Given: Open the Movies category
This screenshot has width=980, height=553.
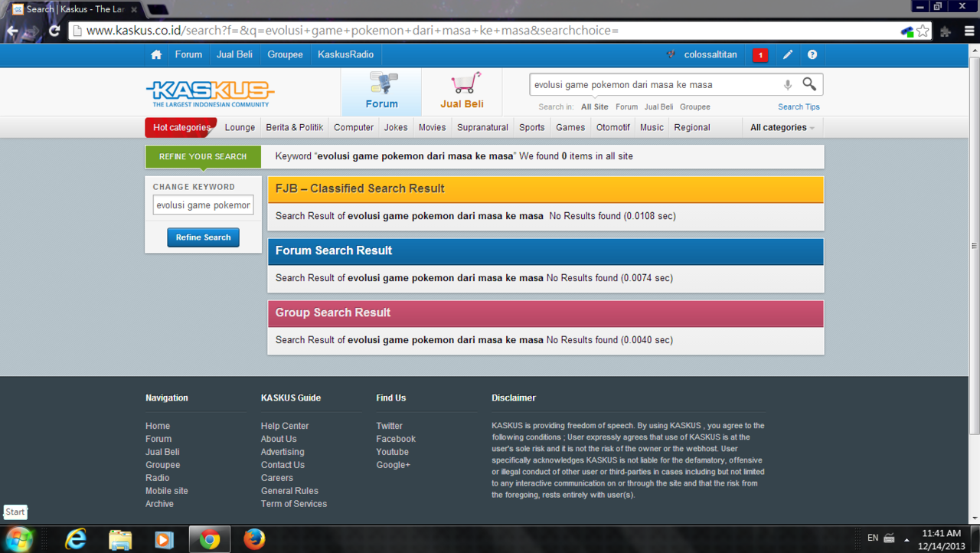Looking at the screenshot, I should [x=432, y=127].
